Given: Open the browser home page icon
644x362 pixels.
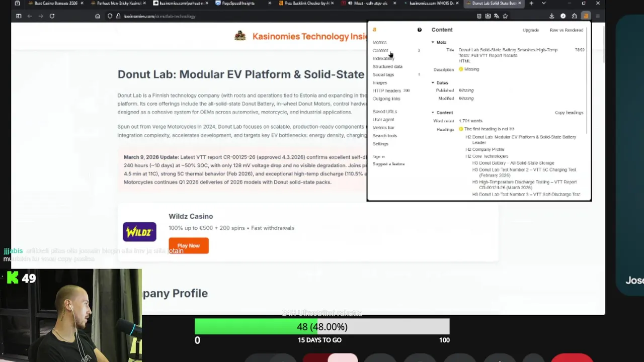Looking at the screenshot, I should click(98, 16).
